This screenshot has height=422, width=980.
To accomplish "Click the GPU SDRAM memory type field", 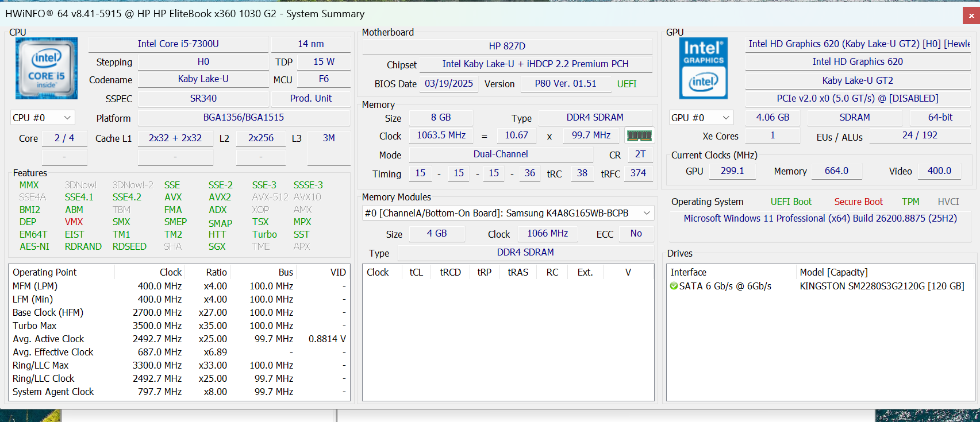I will tap(855, 118).
